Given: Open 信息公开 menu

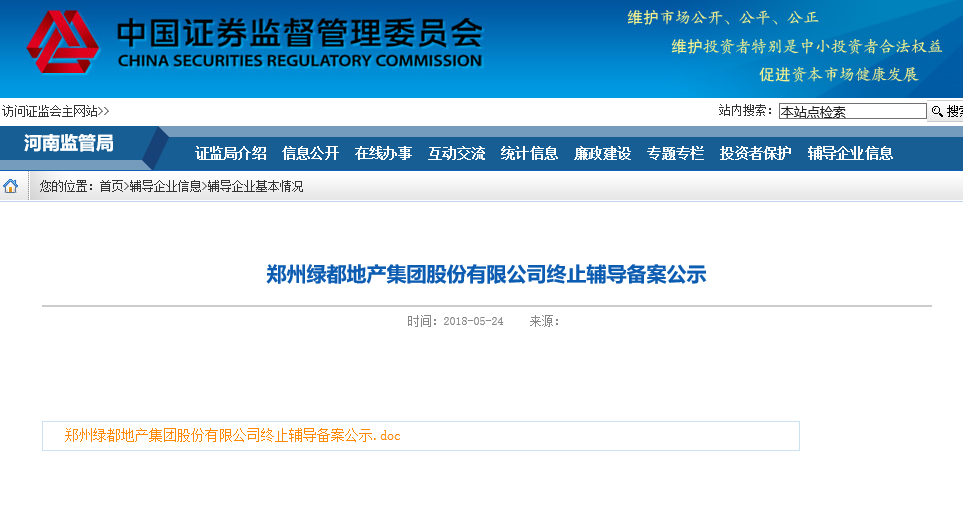Looking at the screenshot, I should click(x=310, y=153).
